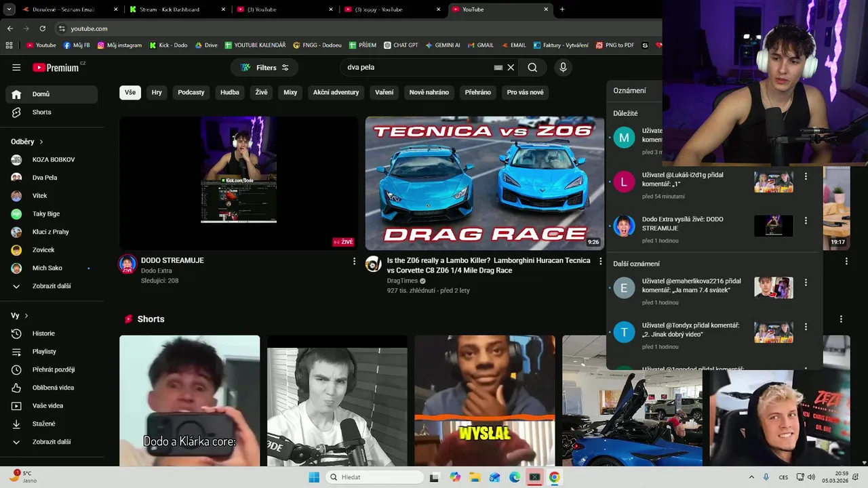Open Mich Sako channel
This screenshot has width=868, height=488.
point(52,268)
